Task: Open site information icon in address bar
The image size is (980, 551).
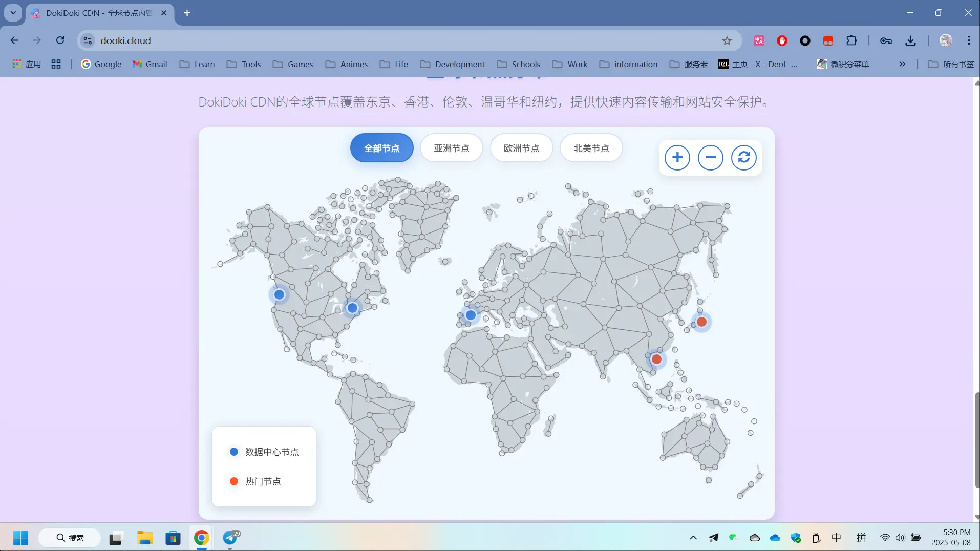Action: (x=88, y=40)
